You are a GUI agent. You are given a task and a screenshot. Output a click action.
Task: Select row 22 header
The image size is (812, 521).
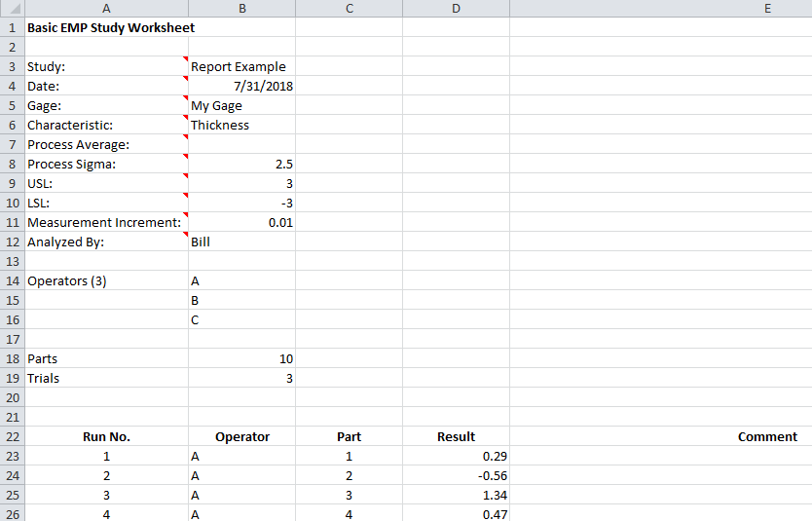(13, 436)
